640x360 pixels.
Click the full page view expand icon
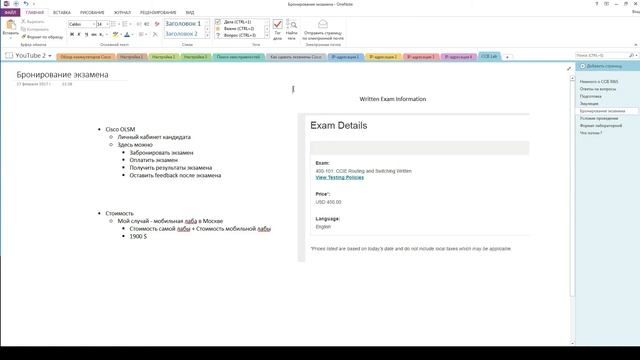point(569,69)
